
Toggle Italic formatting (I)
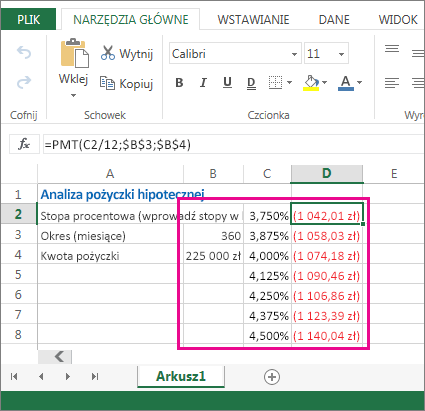tap(203, 82)
